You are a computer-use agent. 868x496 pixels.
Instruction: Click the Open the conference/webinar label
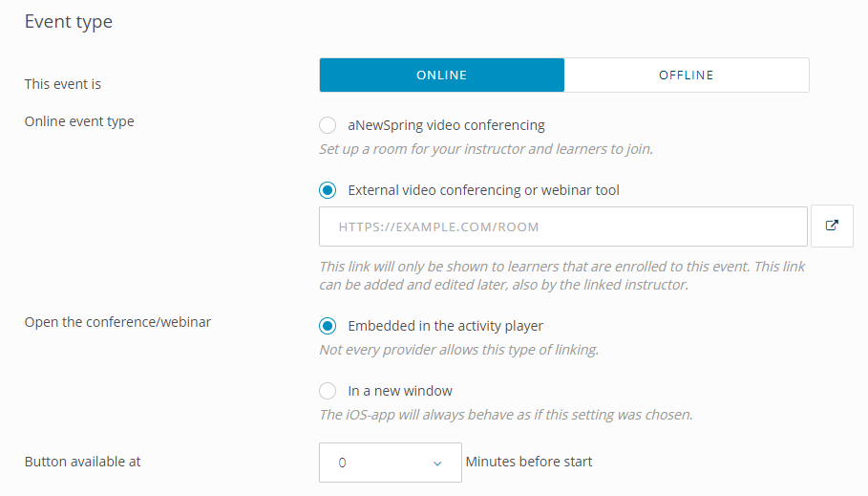pyautogui.click(x=117, y=322)
